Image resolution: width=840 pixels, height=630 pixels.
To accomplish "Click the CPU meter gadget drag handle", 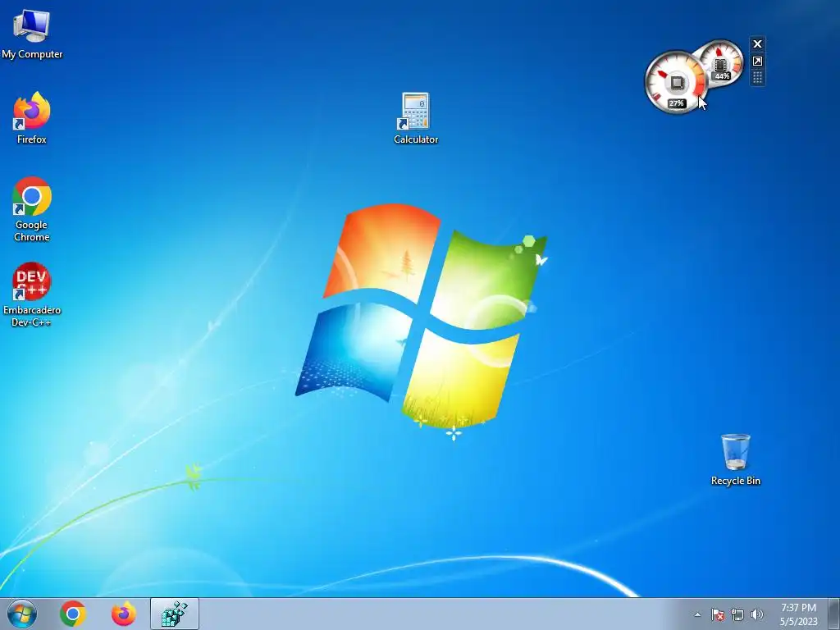I will coord(757,78).
